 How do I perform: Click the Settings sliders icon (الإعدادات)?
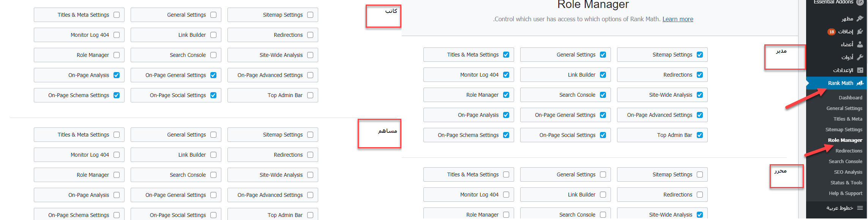[x=860, y=70]
